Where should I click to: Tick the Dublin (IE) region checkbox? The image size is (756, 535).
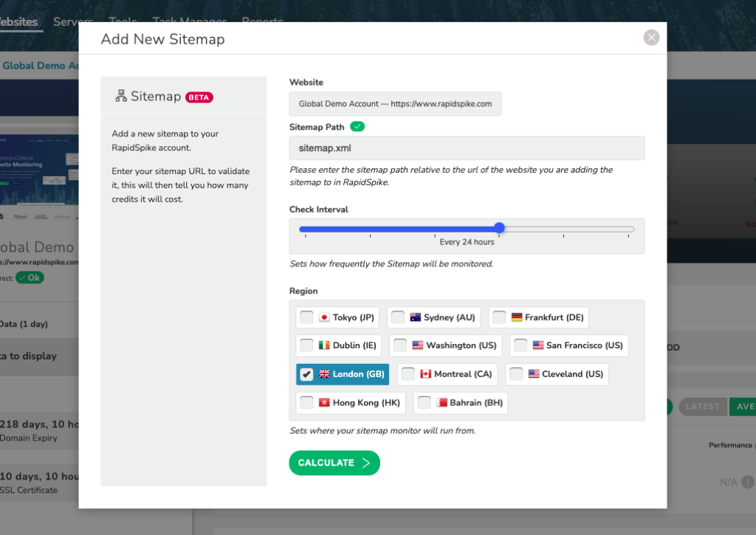pyautogui.click(x=306, y=345)
